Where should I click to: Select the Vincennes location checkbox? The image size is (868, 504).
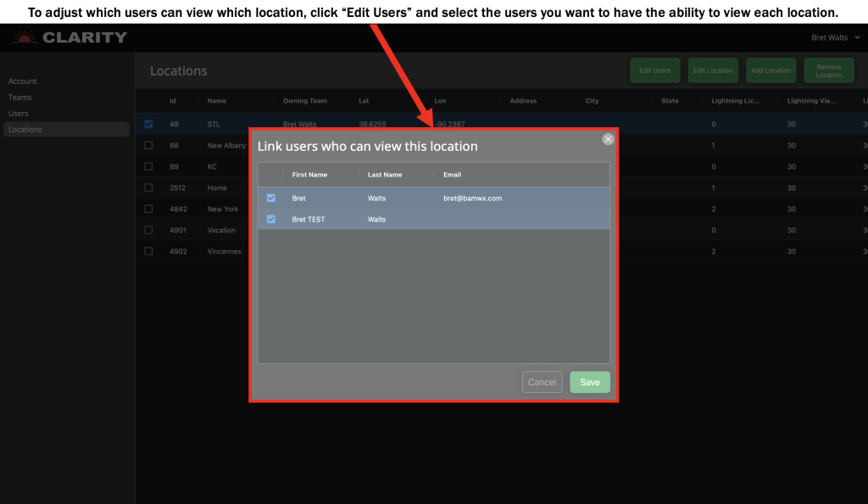click(148, 251)
